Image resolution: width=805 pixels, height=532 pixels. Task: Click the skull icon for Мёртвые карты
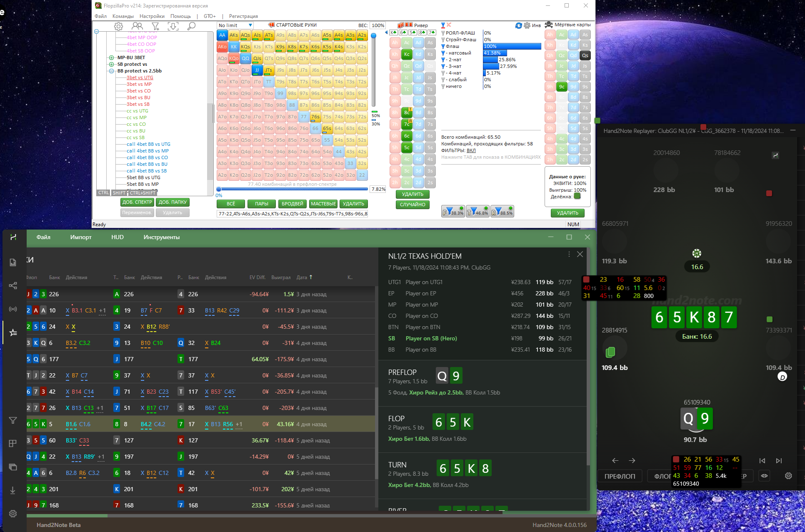tap(549, 25)
